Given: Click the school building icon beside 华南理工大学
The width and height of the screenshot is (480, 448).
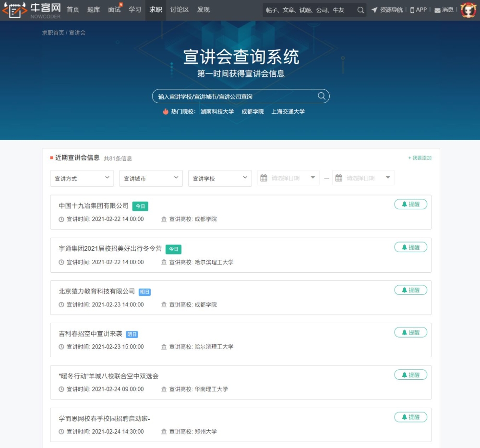Looking at the screenshot, I should 164,389.
